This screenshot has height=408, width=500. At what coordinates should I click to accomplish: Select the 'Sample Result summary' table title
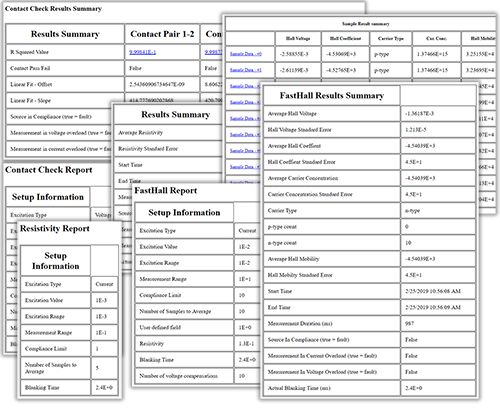(x=366, y=24)
